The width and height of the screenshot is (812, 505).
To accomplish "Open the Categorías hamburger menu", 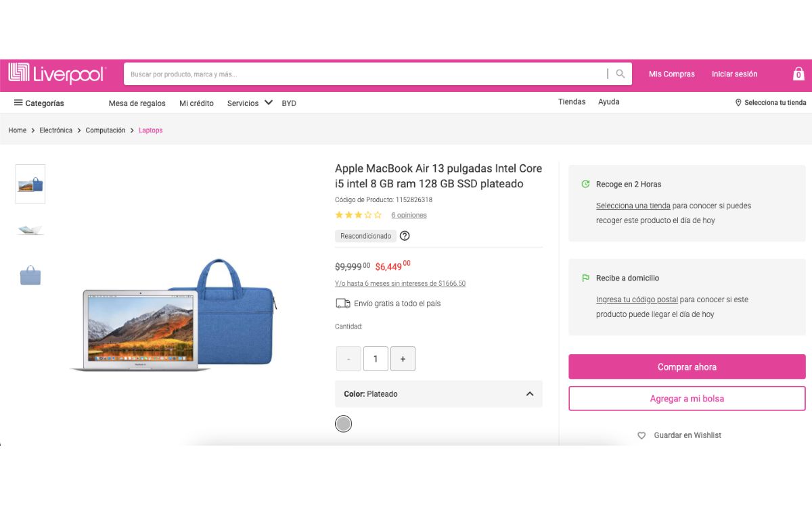I will click(18, 103).
